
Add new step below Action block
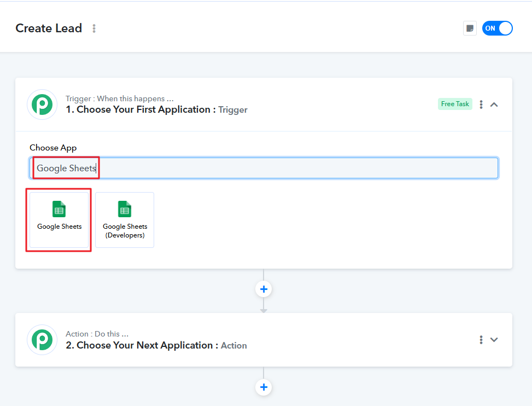[264, 387]
